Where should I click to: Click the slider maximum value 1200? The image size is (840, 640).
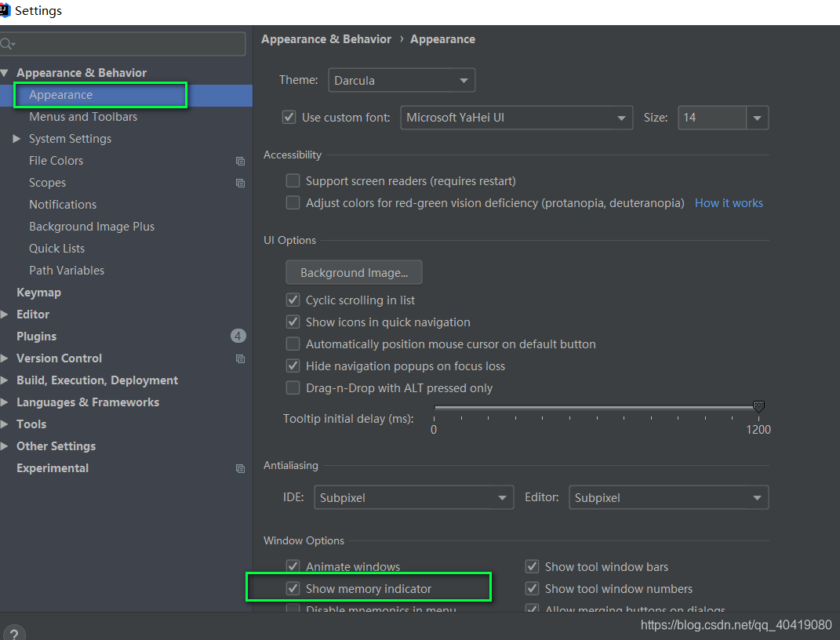pos(758,430)
